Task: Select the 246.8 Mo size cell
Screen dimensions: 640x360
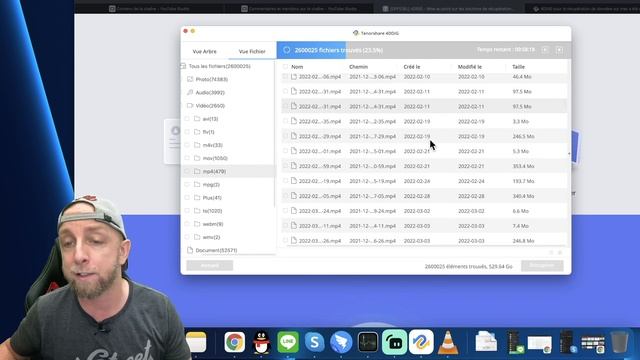Action: (523, 241)
